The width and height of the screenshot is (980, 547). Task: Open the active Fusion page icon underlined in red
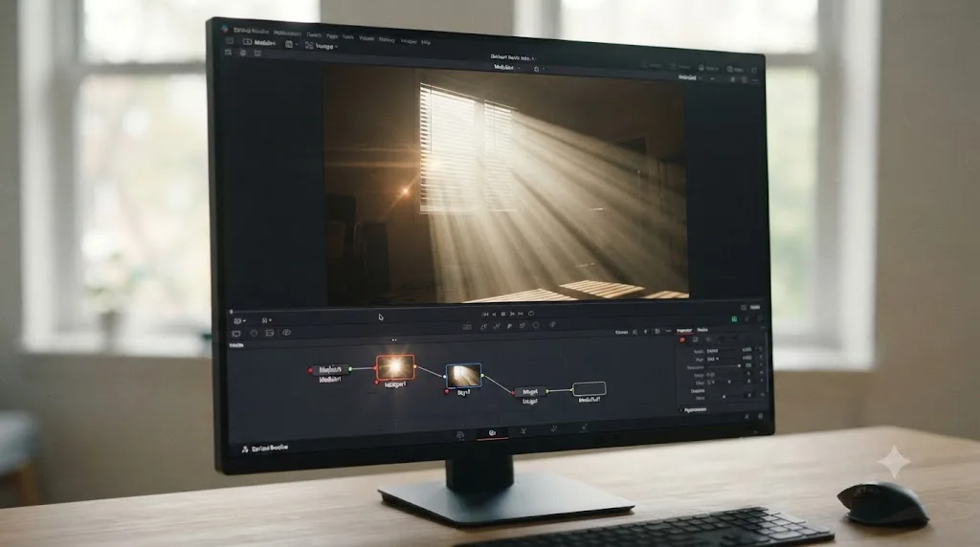(493, 433)
